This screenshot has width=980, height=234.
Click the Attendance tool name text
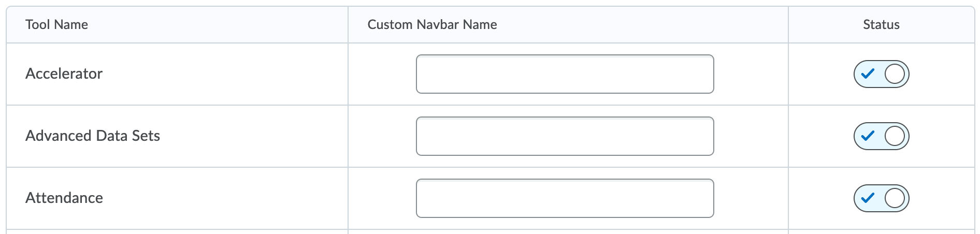64,198
